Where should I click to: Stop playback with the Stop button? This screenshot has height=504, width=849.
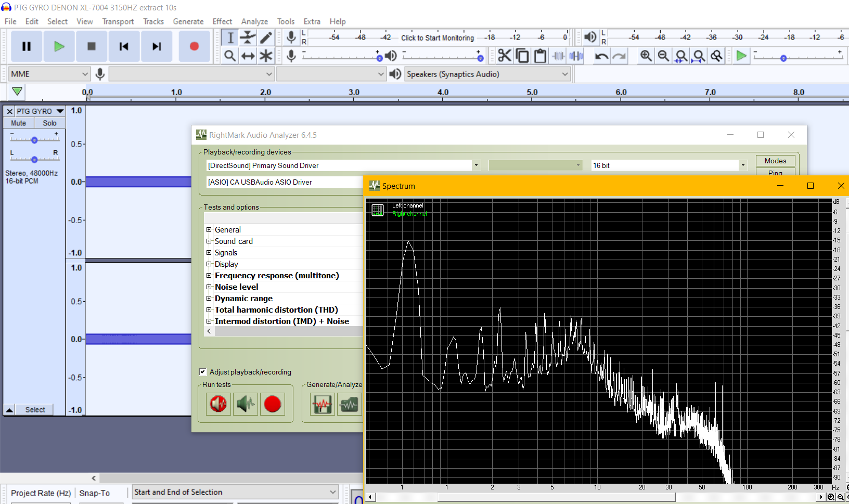pos(92,46)
